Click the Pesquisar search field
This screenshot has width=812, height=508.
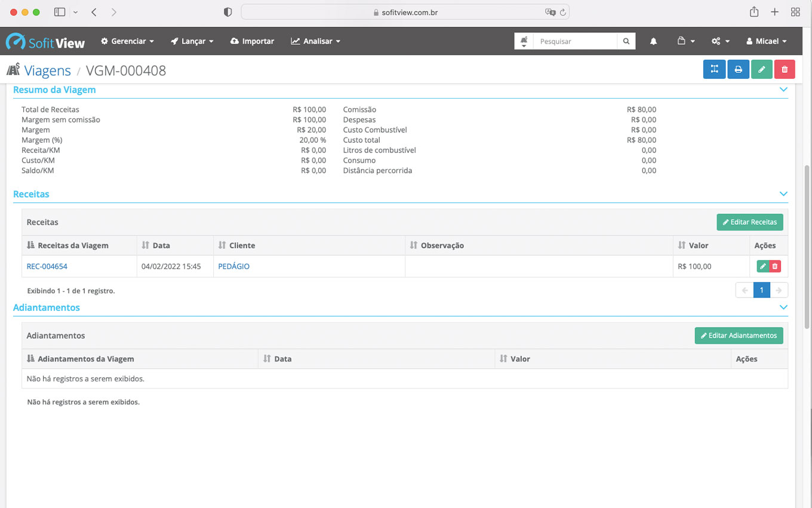(x=575, y=41)
